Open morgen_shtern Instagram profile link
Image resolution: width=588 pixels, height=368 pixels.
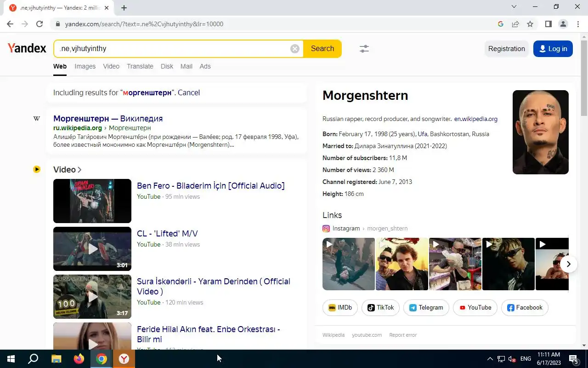coord(387,228)
